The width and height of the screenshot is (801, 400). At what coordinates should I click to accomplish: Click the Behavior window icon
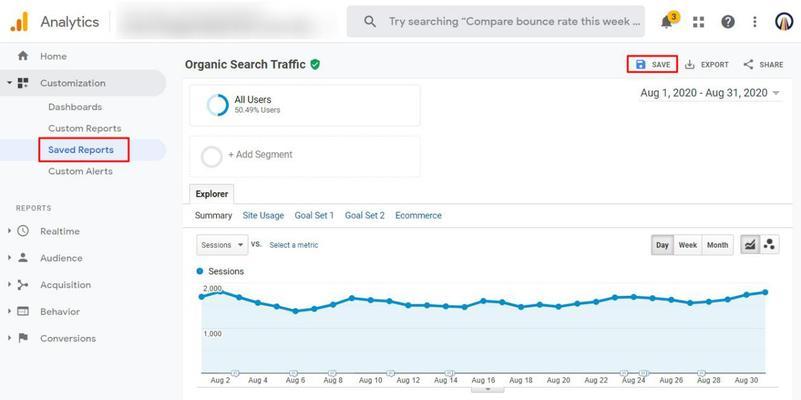click(23, 312)
